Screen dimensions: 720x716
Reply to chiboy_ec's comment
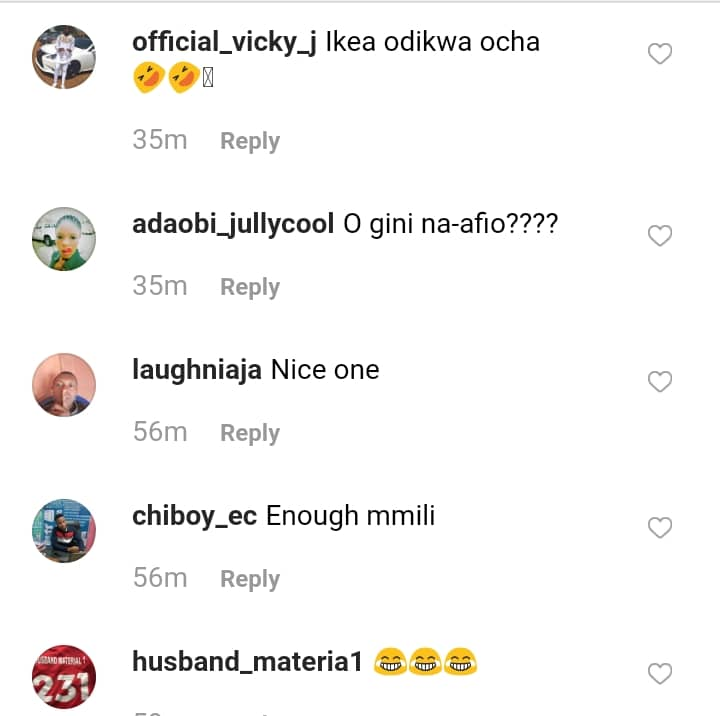[x=250, y=579]
